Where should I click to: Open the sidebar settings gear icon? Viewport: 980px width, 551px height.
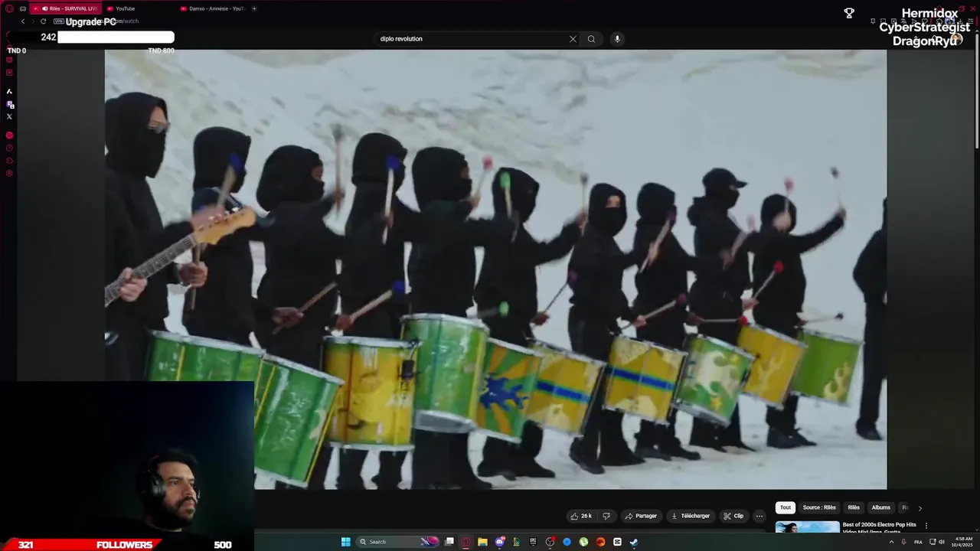(9, 173)
